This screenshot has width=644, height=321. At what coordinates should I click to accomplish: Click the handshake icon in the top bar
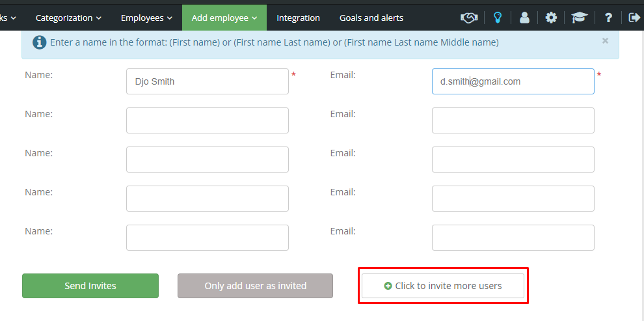click(469, 18)
